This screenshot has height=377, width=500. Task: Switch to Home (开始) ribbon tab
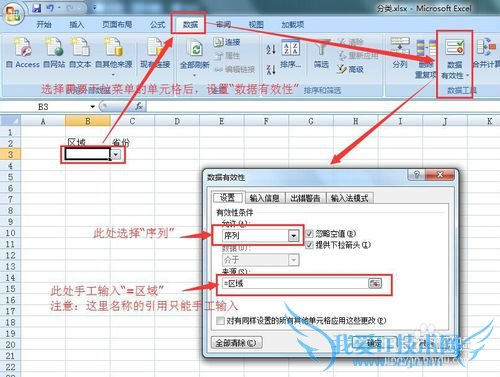click(x=44, y=25)
